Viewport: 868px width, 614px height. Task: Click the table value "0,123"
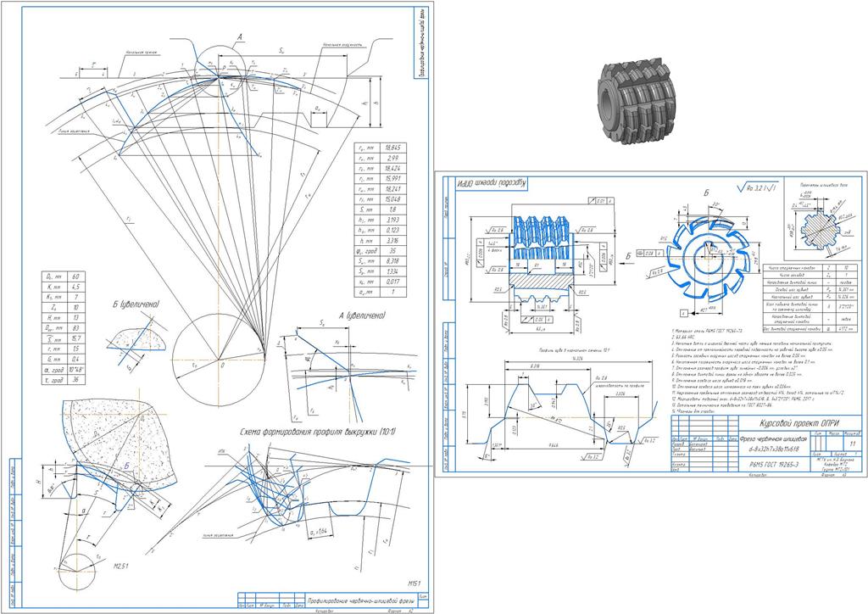click(392, 230)
